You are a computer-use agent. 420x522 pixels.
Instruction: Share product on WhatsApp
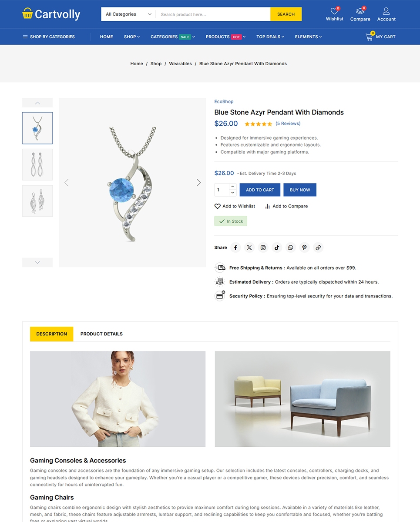(x=291, y=248)
